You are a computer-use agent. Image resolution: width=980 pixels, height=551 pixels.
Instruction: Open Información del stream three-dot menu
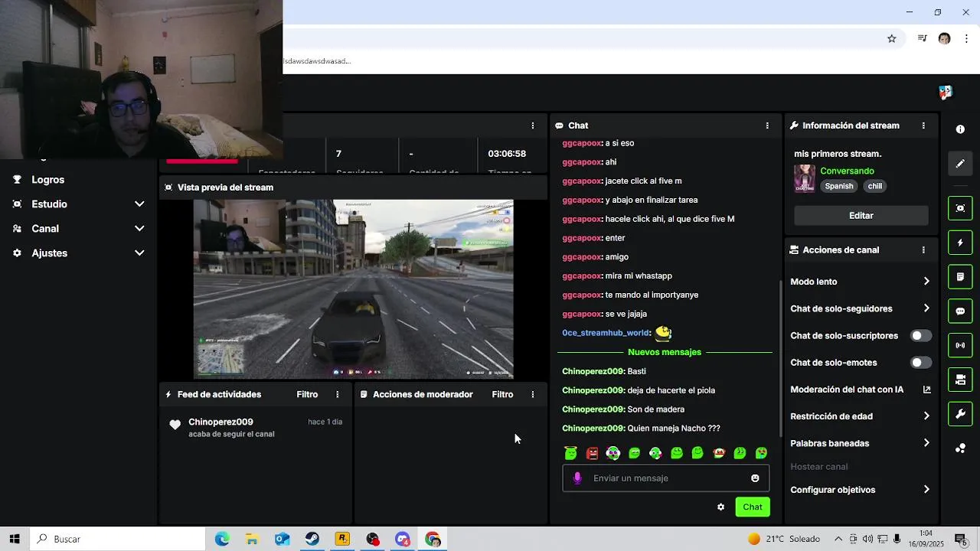(923, 126)
